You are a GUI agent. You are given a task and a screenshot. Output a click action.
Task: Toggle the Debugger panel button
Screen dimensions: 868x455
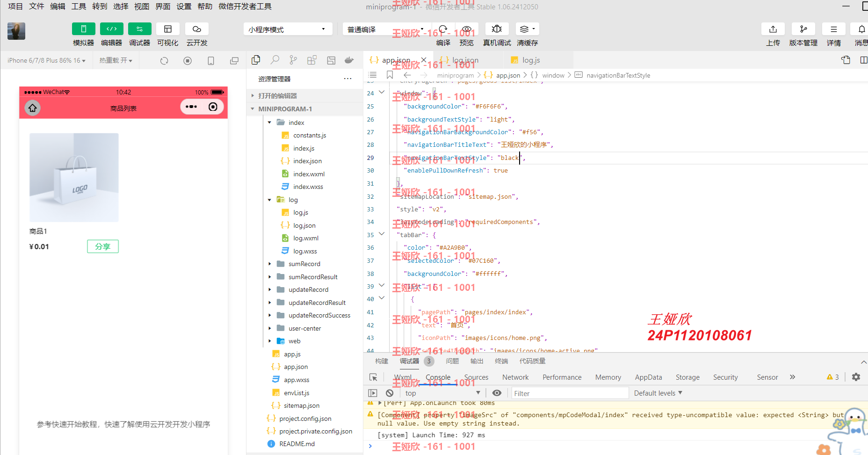[139, 29]
